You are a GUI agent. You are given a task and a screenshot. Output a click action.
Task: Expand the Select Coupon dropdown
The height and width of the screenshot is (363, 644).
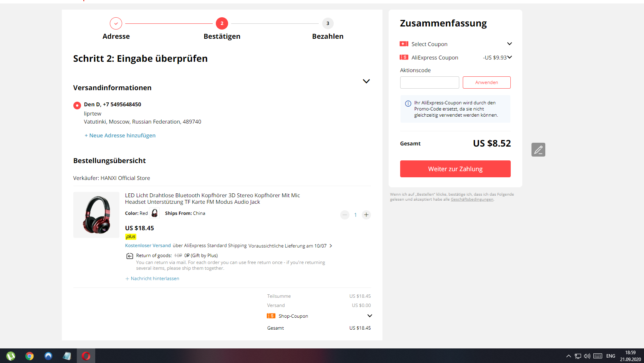pos(510,44)
